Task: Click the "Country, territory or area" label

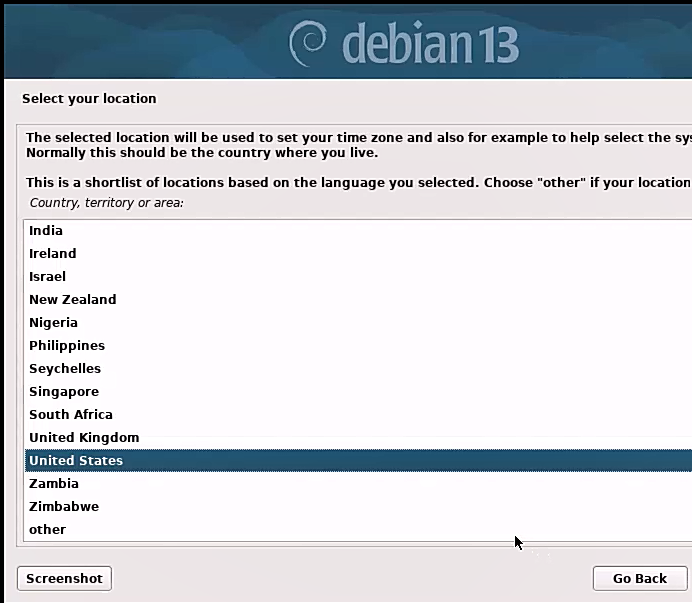Action: (x=106, y=203)
